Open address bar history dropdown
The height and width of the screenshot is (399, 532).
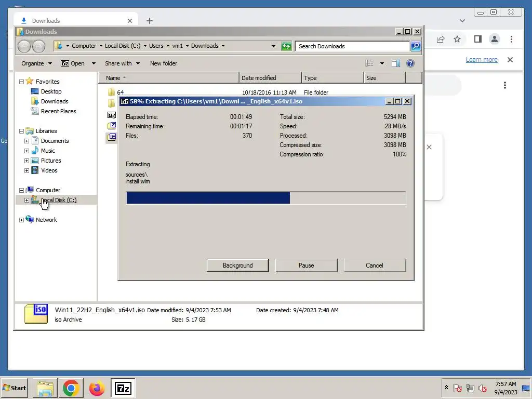pyautogui.click(x=273, y=46)
